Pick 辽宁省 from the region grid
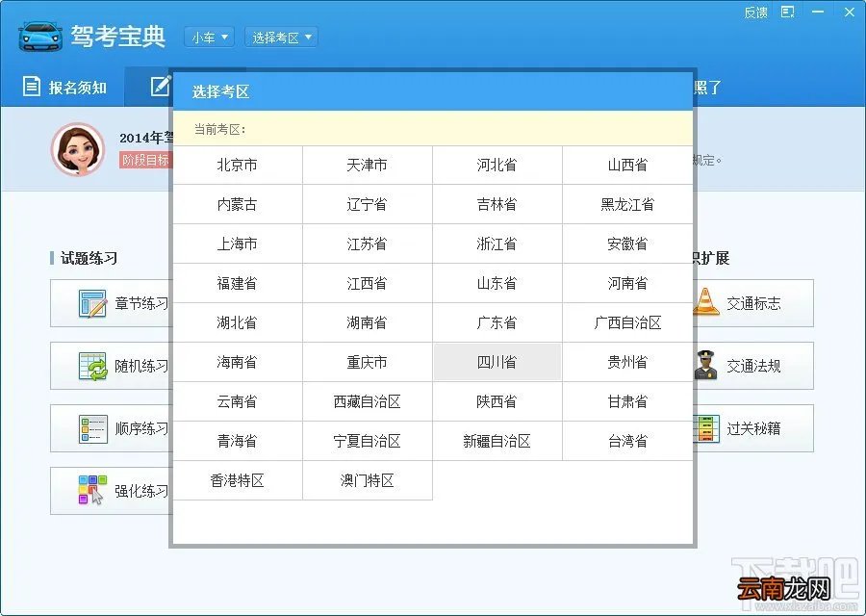866x616 pixels. pos(368,204)
